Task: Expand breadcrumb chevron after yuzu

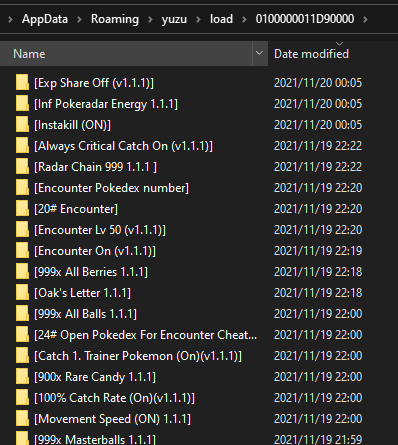Action: (x=198, y=19)
